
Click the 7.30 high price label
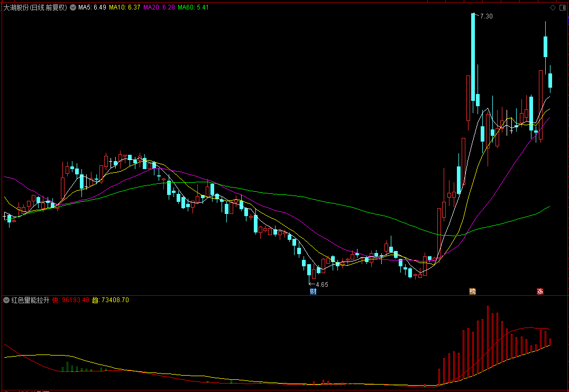[x=487, y=16]
